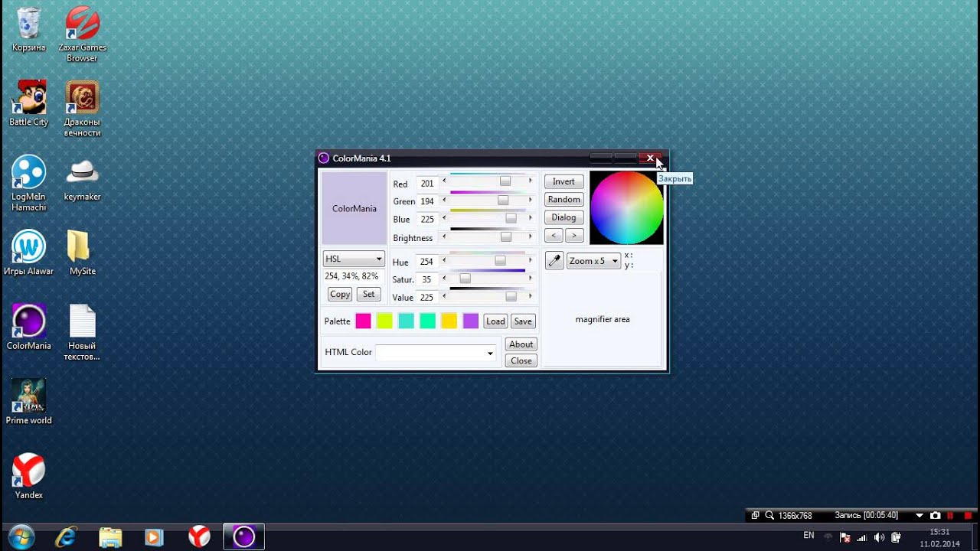Take a screenshot with the recorder camera icon
This screenshot has width=980, height=551.
coord(935,516)
